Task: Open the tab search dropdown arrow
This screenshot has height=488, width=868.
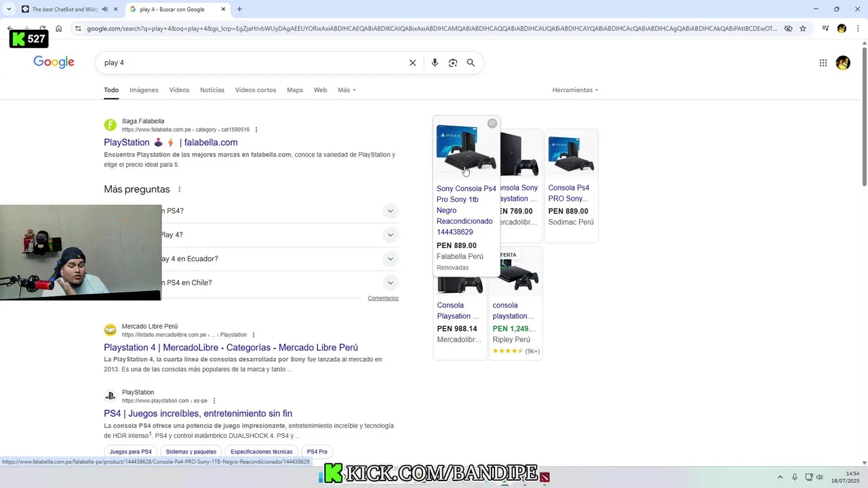Action: point(9,9)
